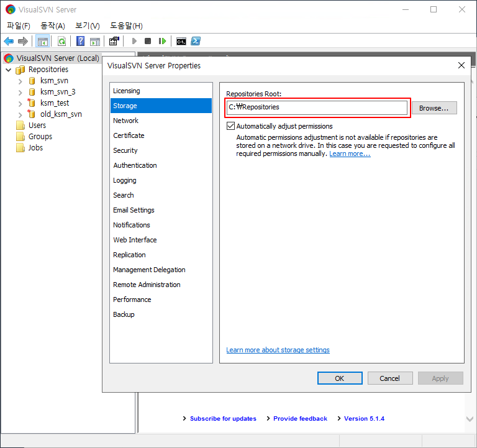Click the Stop service square icon
The height and width of the screenshot is (448, 477).
tap(148, 41)
